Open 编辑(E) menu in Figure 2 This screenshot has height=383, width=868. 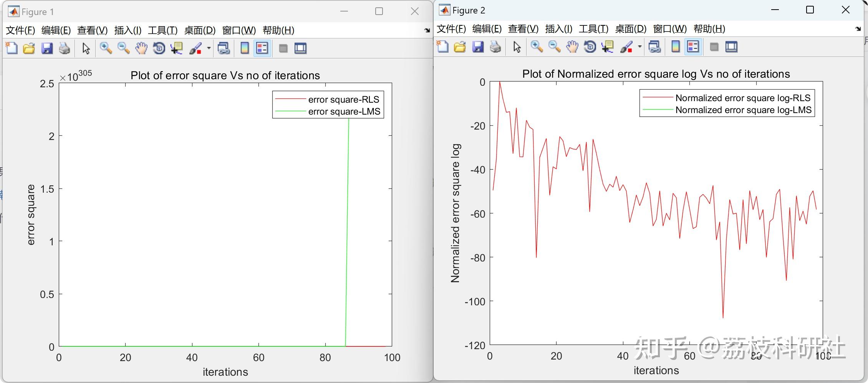pos(487,29)
